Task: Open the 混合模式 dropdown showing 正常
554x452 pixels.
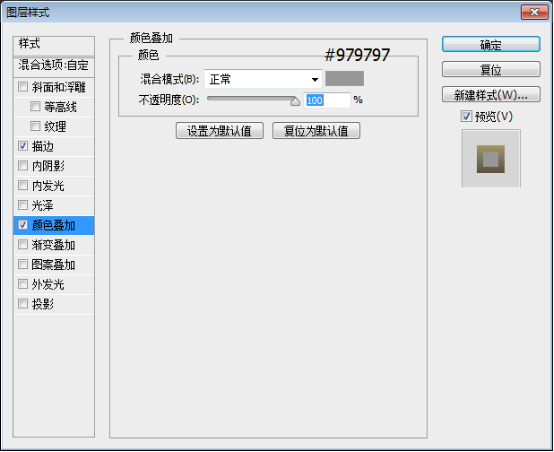Action: point(263,79)
